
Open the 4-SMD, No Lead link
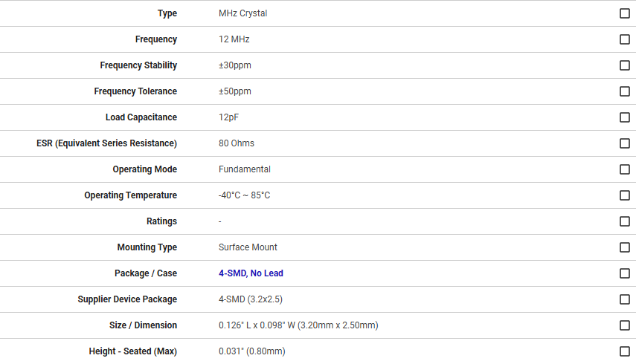[x=251, y=273]
